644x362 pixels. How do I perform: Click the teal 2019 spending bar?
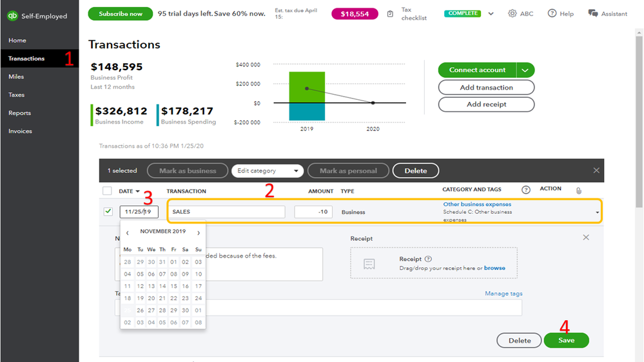coord(307,111)
